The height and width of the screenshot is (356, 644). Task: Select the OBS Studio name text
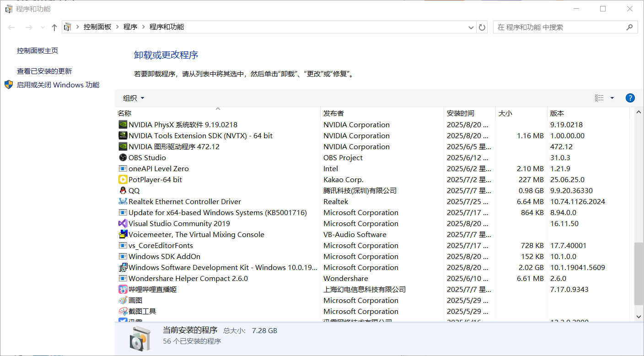click(x=147, y=157)
